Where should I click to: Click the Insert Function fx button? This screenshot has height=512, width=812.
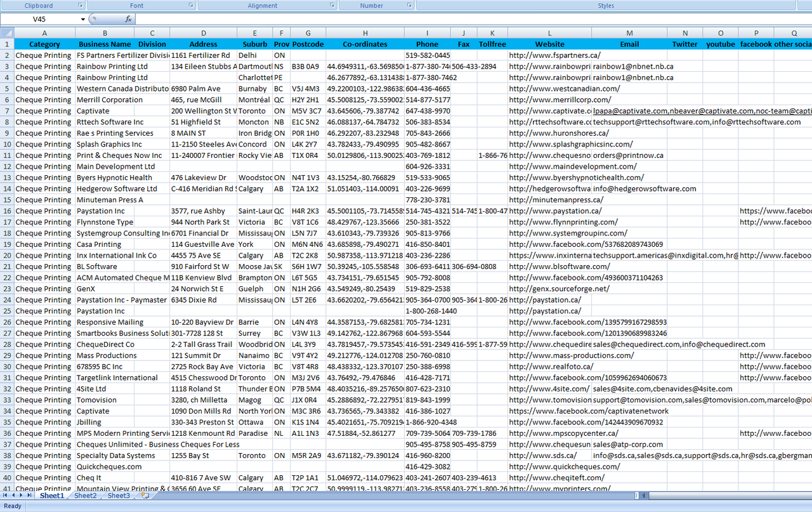tap(128, 19)
